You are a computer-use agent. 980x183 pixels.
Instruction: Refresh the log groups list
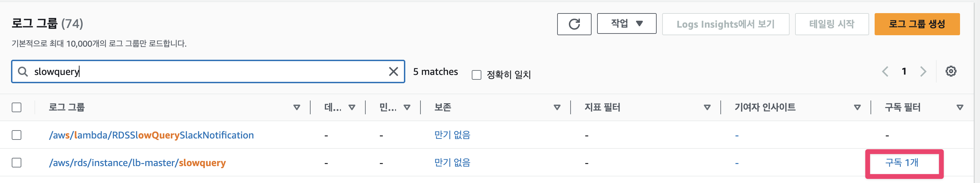tap(574, 24)
